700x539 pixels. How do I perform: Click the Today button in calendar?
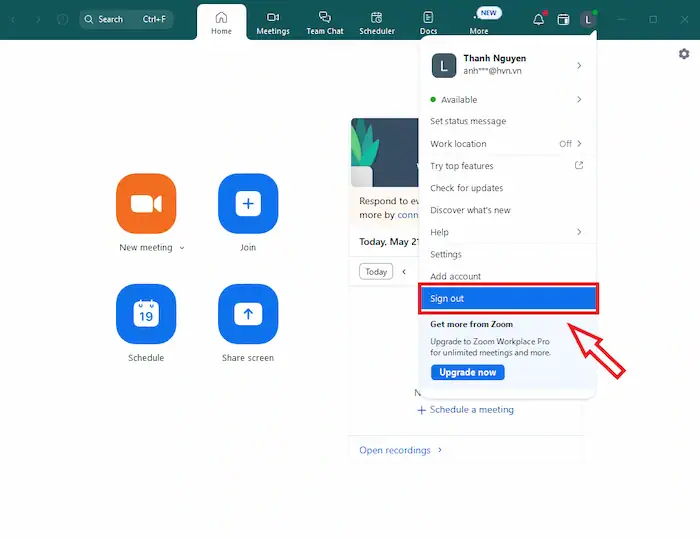pos(376,272)
